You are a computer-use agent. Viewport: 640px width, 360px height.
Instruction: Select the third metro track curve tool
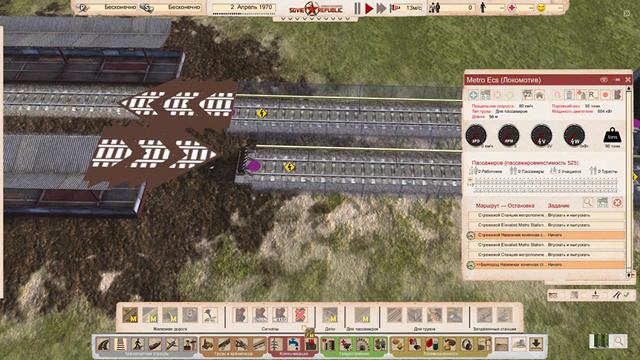170,315
